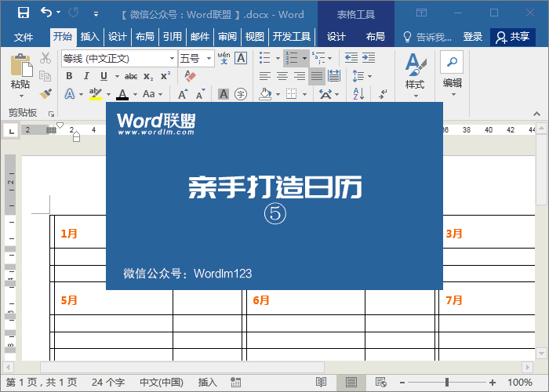
Task: Increase paragraph indent
Action: pyautogui.click(x=369, y=58)
